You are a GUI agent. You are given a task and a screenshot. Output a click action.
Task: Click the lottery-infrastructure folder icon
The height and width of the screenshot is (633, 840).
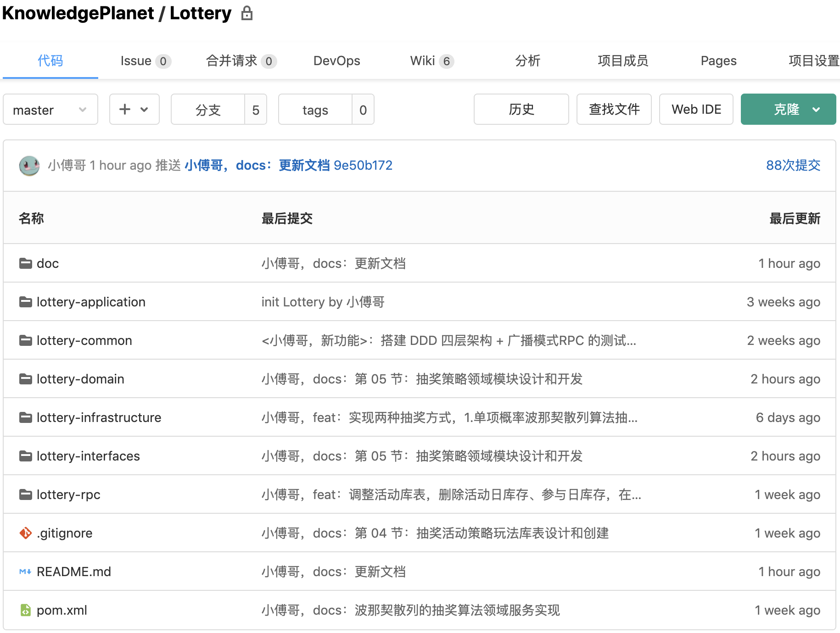coord(26,417)
